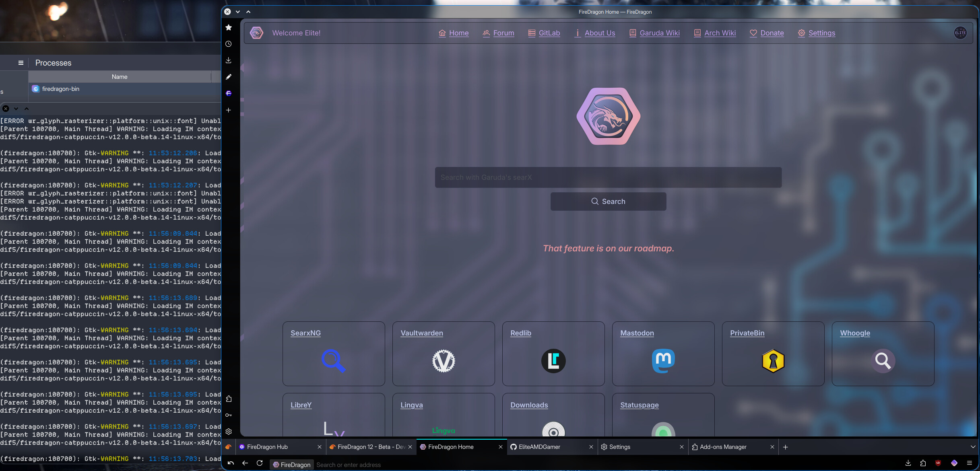
Task: Open the Forum nav link
Action: [498, 33]
